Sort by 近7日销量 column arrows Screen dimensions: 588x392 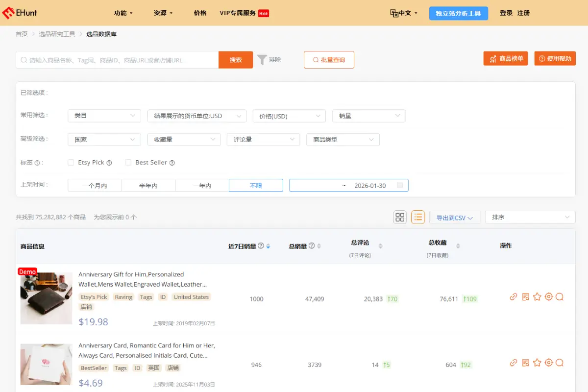tap(269, 245)
